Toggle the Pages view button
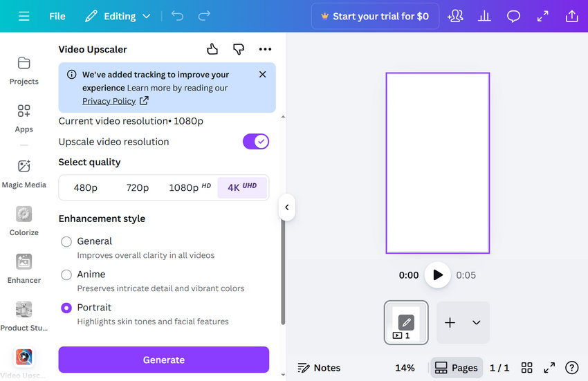This screenshot has height=381, width=588. [x=457, y=368]
